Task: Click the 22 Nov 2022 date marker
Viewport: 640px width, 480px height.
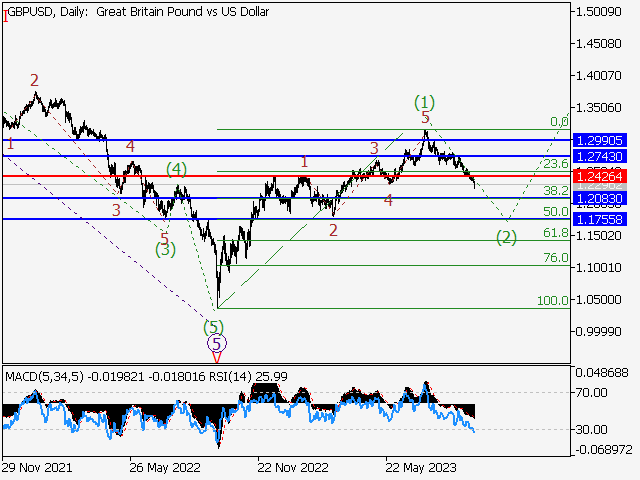Action: 292,466
